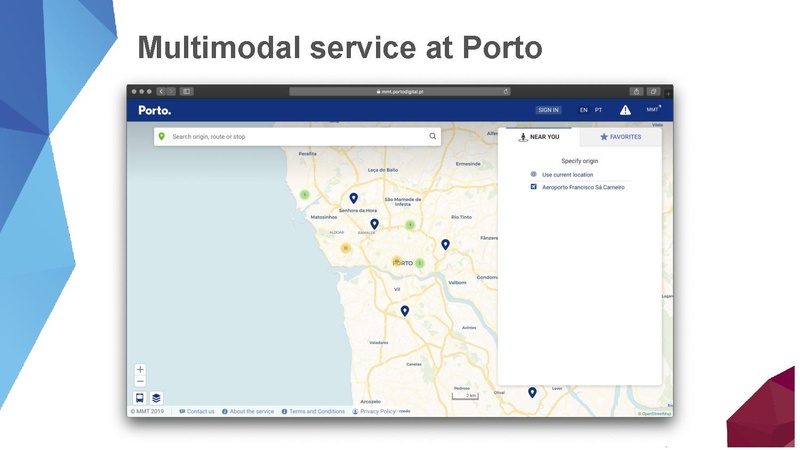The image size is (800, 450).
Task: Click the search origin, route or stop field
Action: point(297,137)
